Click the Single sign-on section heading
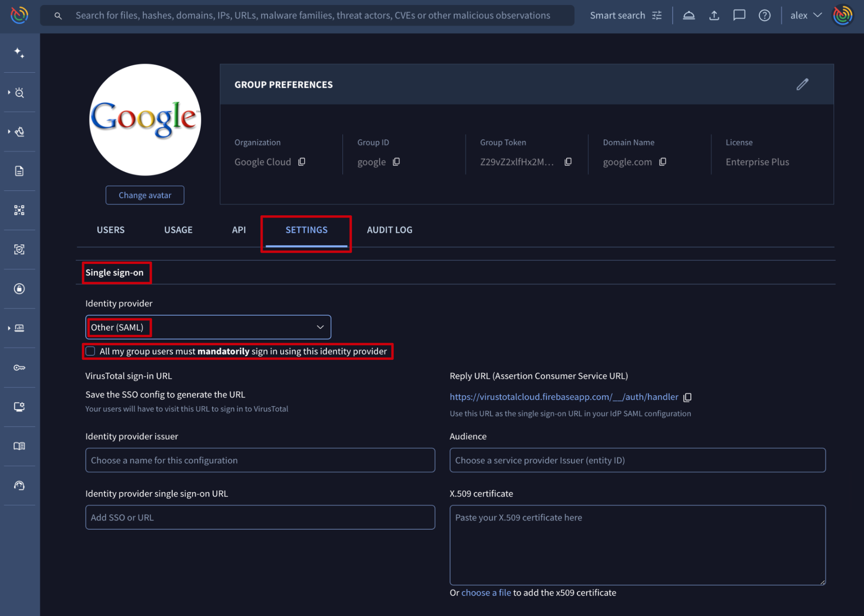864x616 pixels. tap(114, 273)
